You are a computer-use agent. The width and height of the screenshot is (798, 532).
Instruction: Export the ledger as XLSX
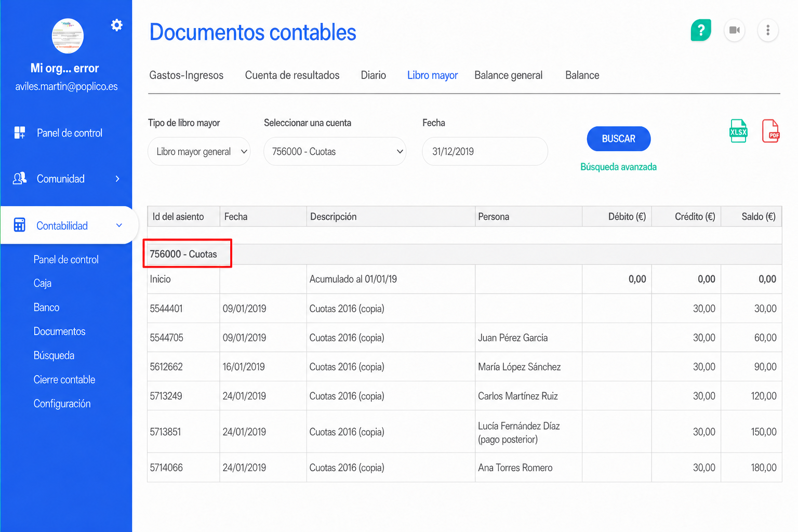(x=738, y=131)
